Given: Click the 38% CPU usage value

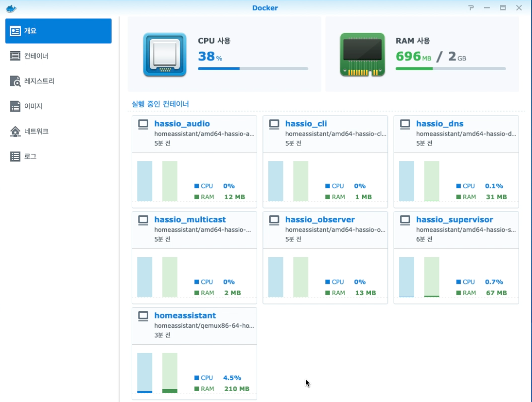Looking at the screenshot, I should pyautogui.click(x=210, y=56).
